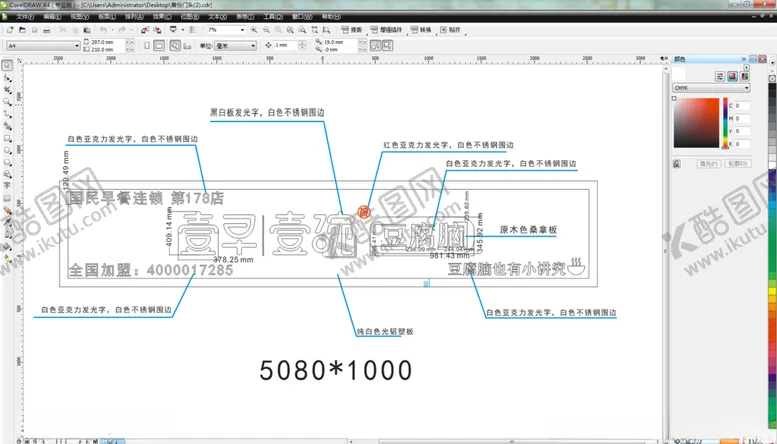Click the 排版 toolbar button
Viewport: 777px width, 444px height.
tap(352, 30)
